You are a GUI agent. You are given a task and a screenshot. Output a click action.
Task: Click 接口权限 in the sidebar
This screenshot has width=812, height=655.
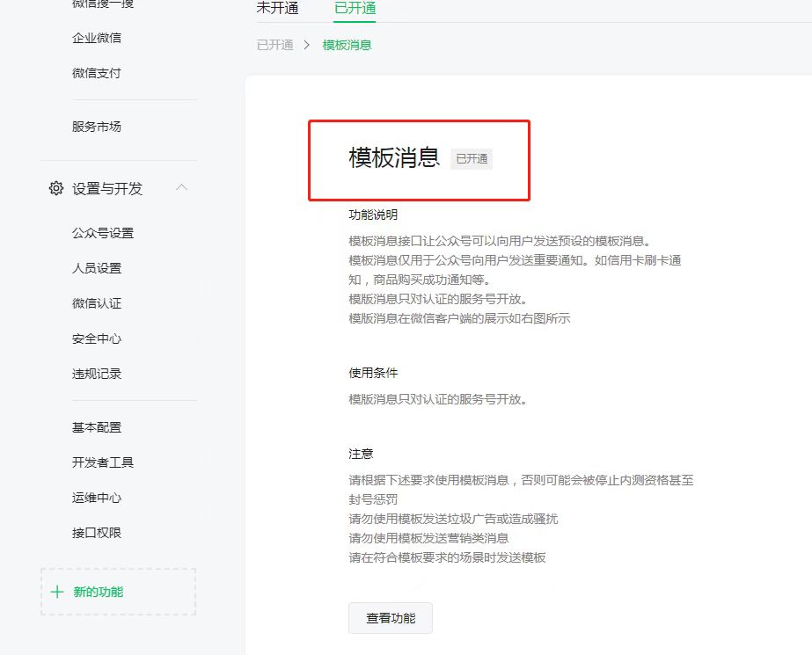click(97, 533)
